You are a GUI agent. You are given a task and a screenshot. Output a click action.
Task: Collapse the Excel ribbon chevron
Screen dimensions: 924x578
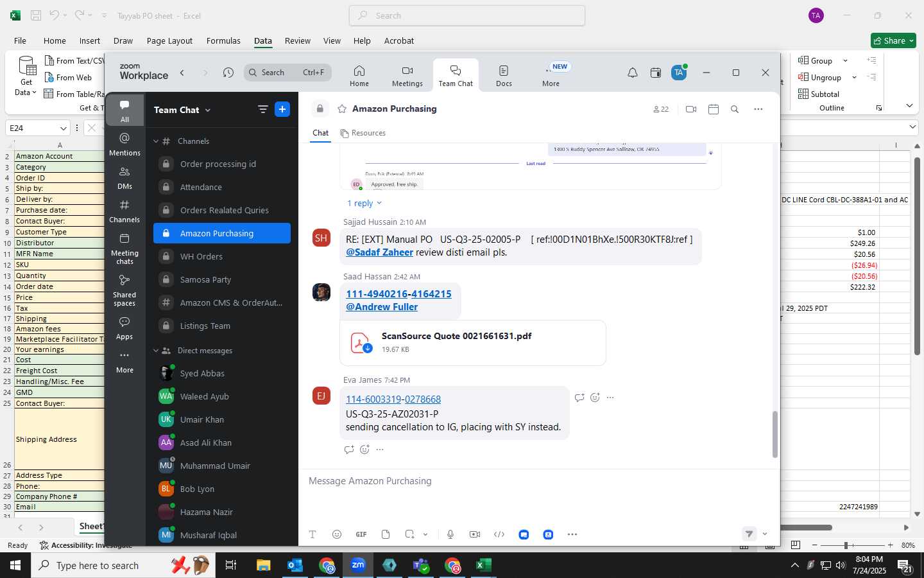909,105
